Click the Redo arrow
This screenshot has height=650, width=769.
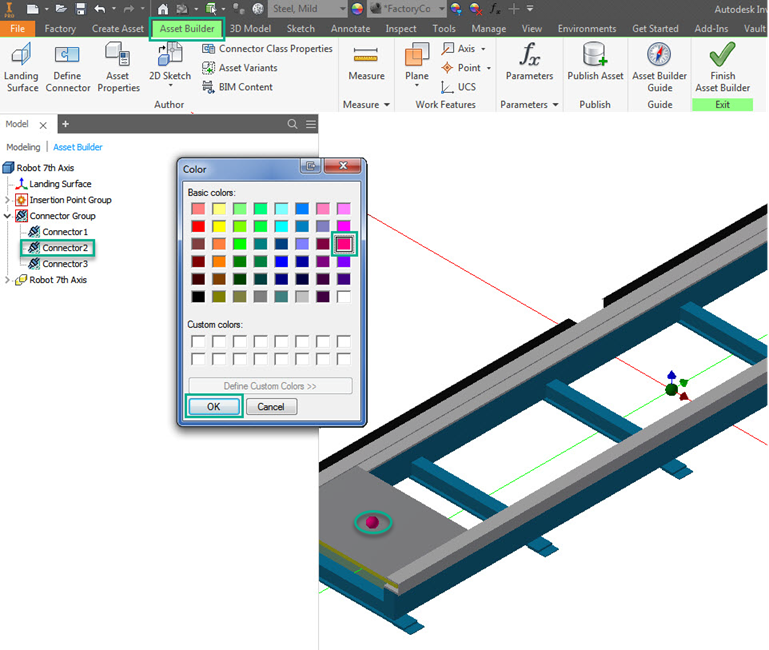click(x=128, y=9)
